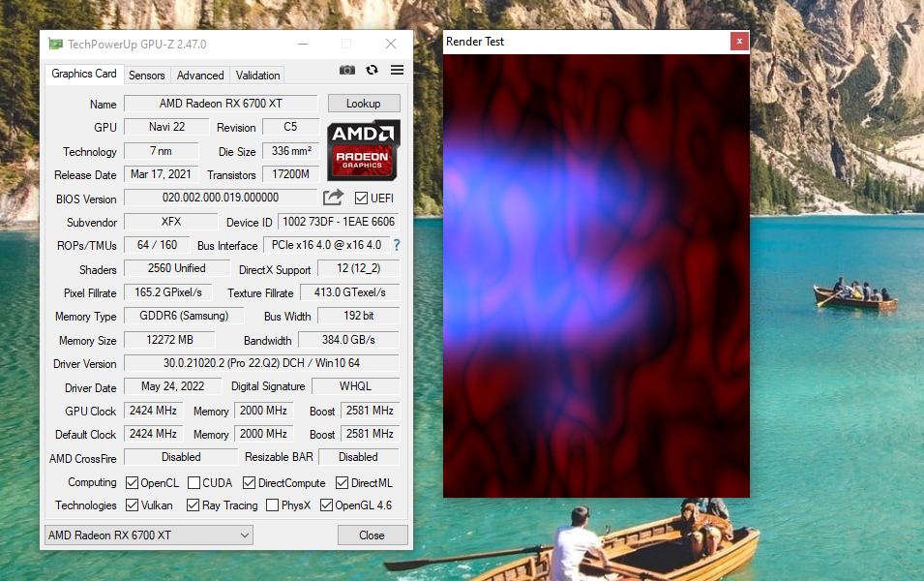The height and width of the screenshot is (581, 924).
Task: Click the GPU Clock 2424 MHz value
Action: 153,410
